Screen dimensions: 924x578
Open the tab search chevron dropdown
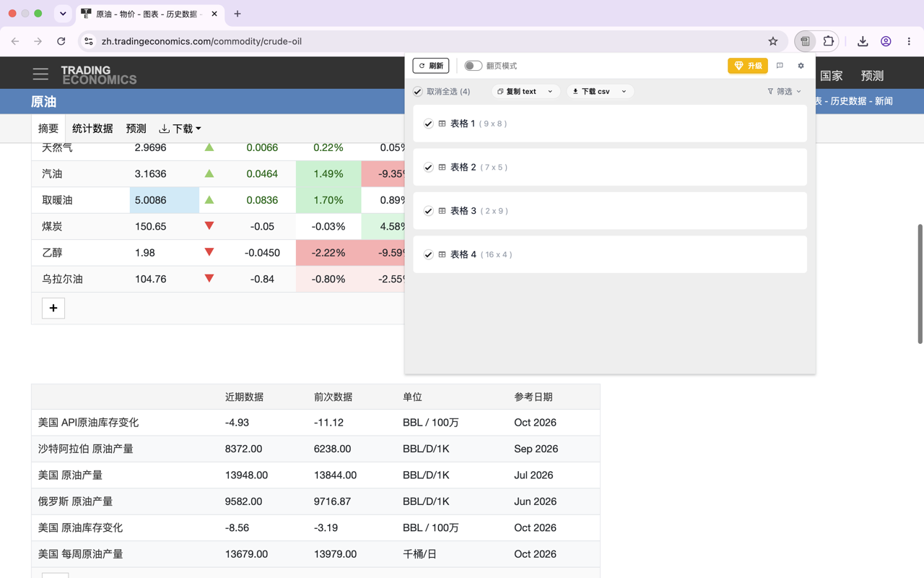(63, 14)
